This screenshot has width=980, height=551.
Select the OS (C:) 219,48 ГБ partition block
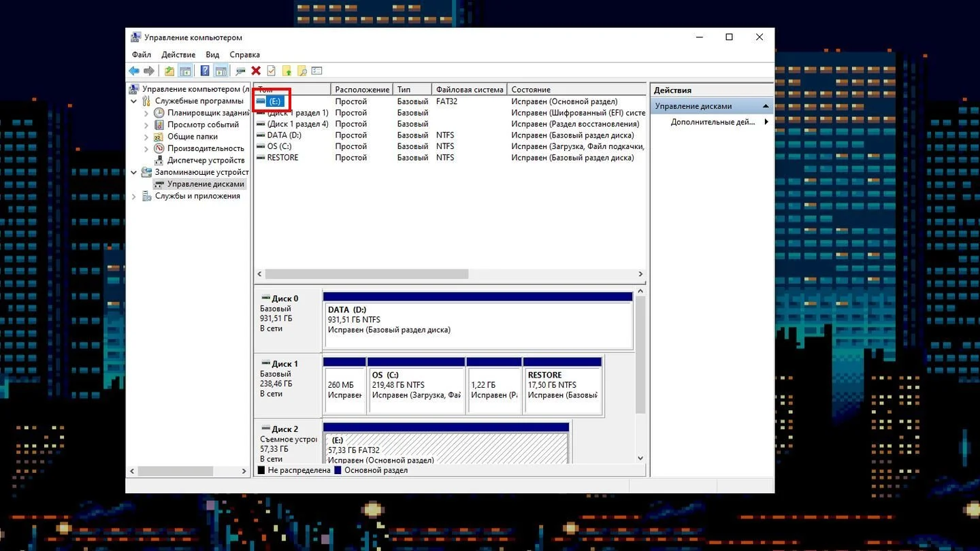[x=416, y=386]
